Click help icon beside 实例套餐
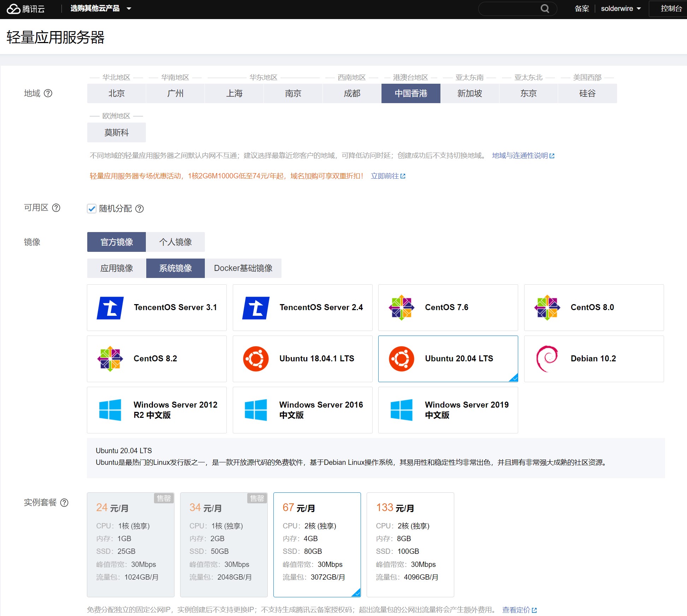 pos(64,503)
